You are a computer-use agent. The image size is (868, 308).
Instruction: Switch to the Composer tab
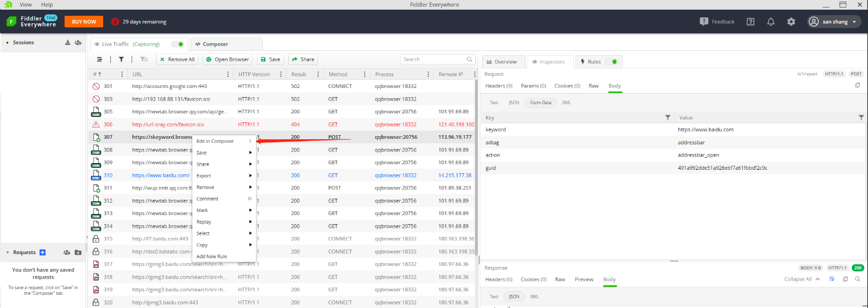click(227, 44)
